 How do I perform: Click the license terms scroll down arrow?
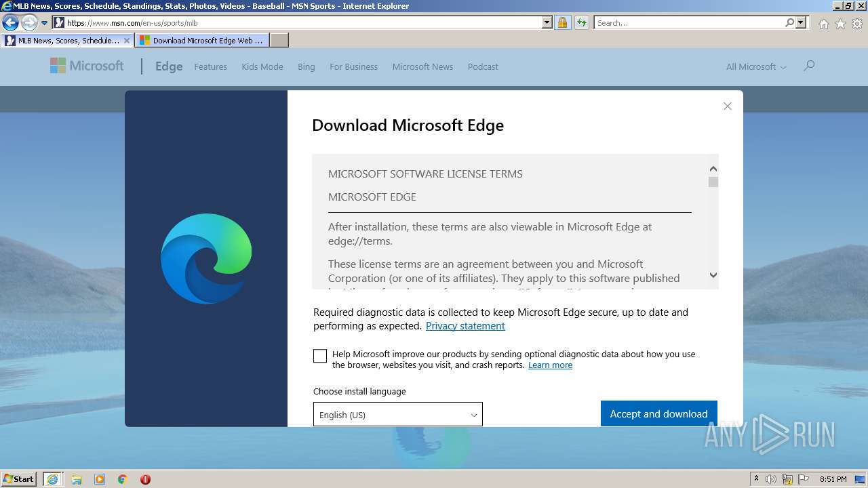tap(713, 275)
